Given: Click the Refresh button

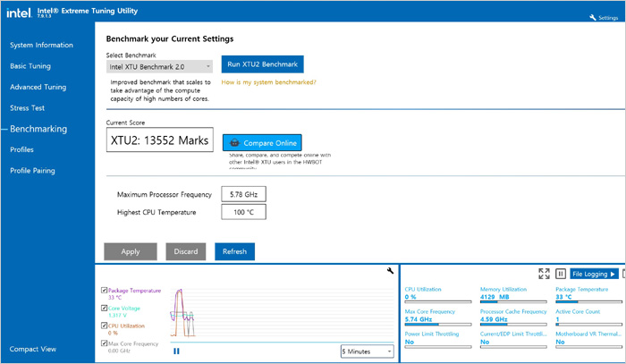Looking at the screenshot, I should 234,251.
